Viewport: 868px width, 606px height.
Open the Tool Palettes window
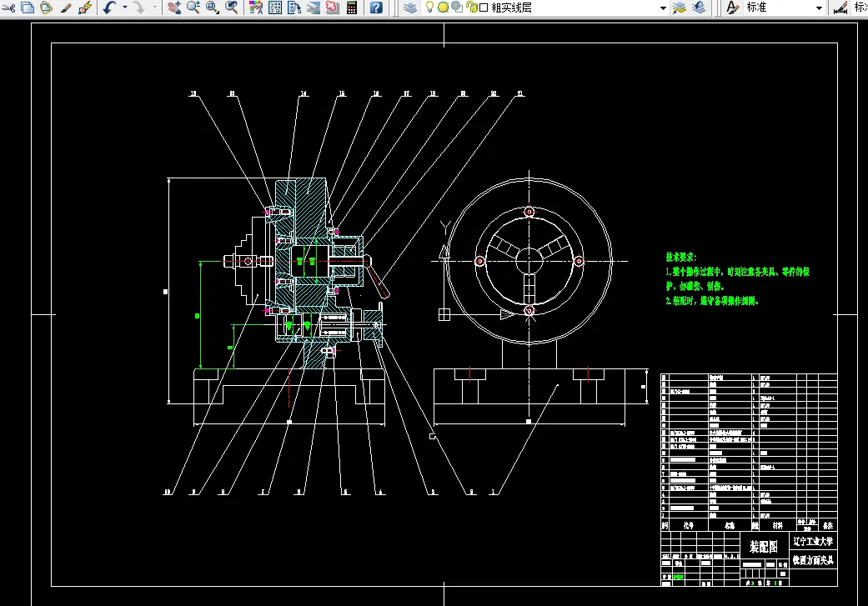[x=294, y=8]
